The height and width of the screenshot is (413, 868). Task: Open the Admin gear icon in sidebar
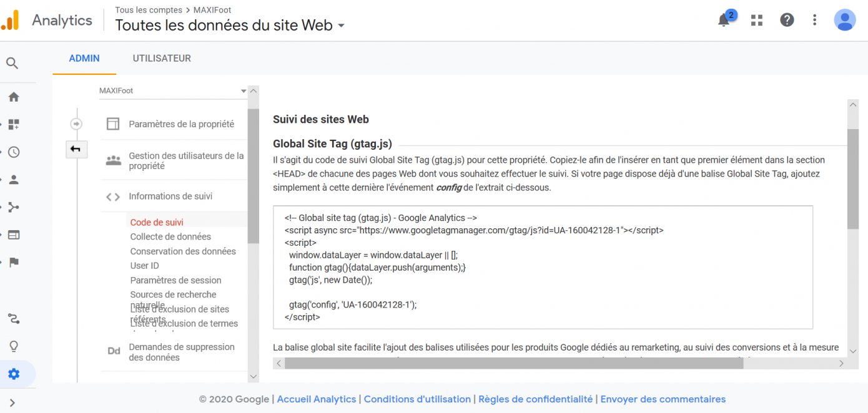coord(14,374)
